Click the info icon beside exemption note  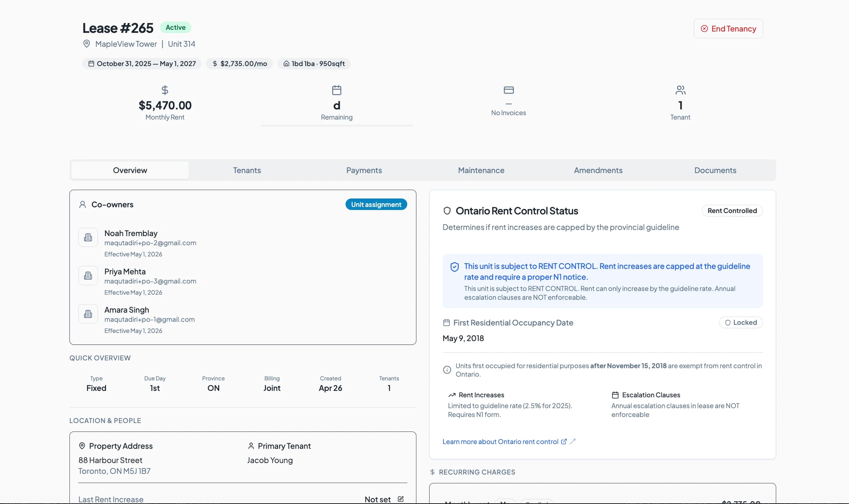(447, 370)
